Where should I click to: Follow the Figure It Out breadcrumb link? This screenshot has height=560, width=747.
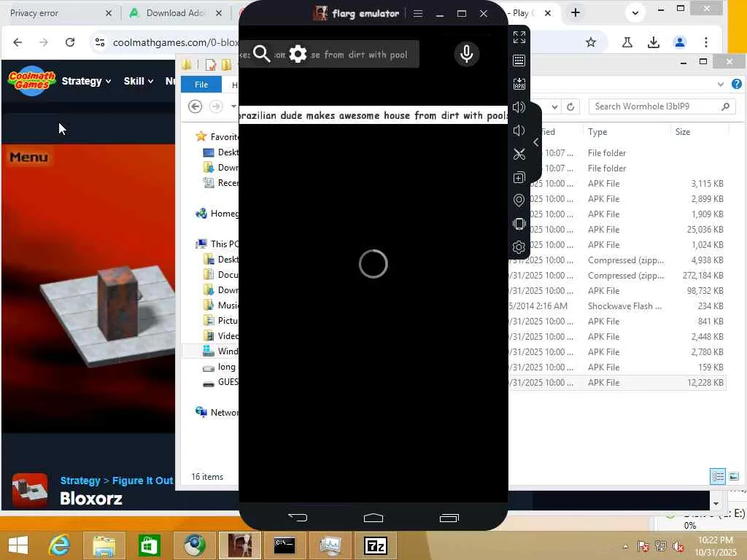tap(142, 481)
